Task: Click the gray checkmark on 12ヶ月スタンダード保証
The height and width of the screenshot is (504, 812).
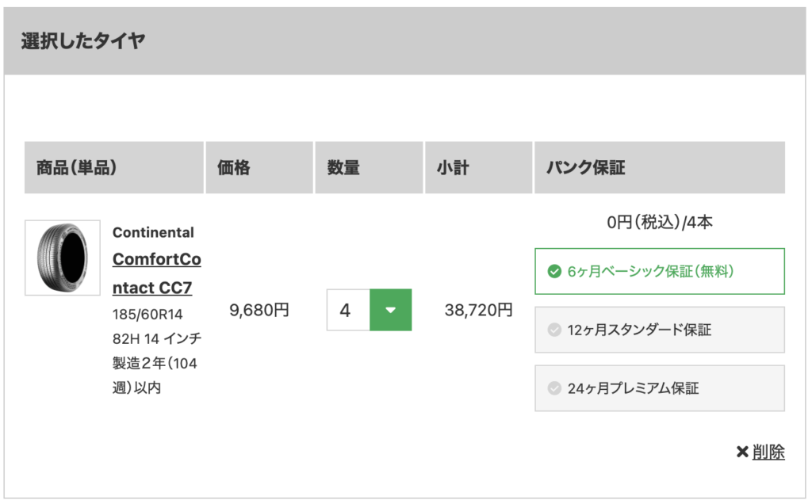Action: tap(554, 330)
